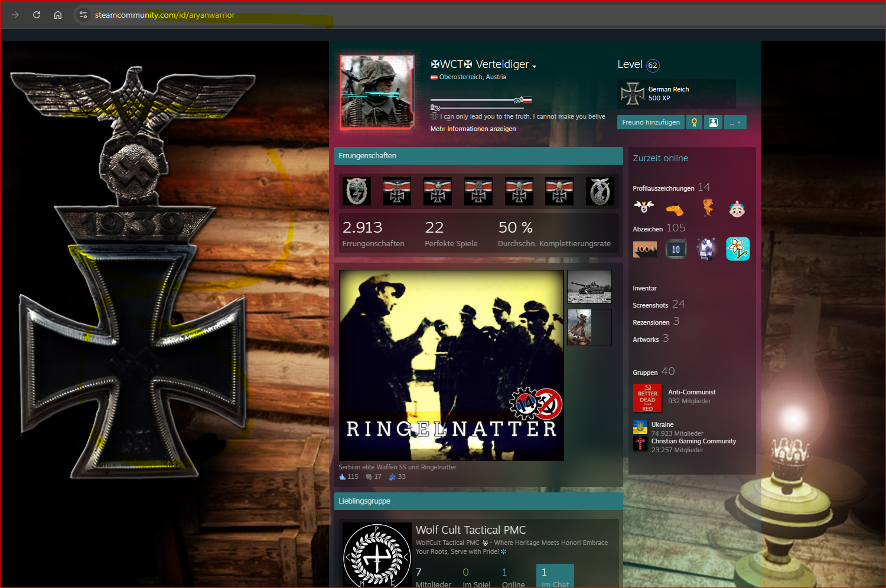The height and width of the screenshot is (588, 886).
Task: Open the first achievement icon in the showcase
Action: (357, 191)
